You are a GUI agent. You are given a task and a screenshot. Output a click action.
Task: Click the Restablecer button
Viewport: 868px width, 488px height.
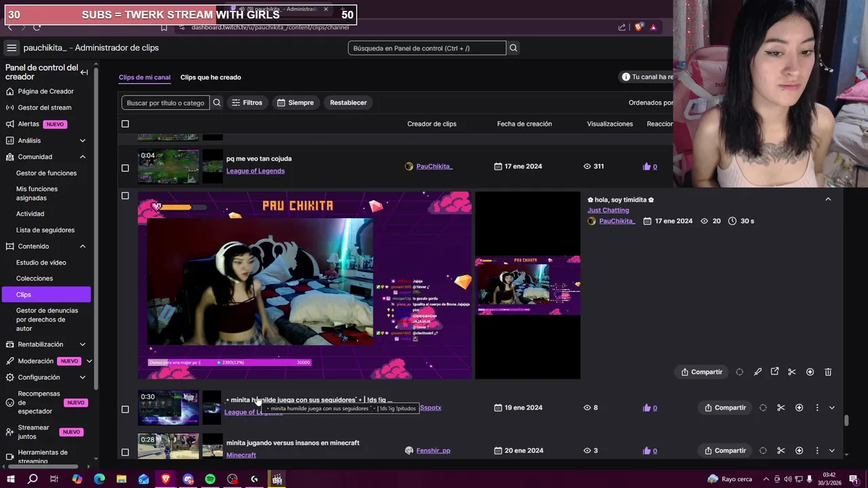[348, 103]
